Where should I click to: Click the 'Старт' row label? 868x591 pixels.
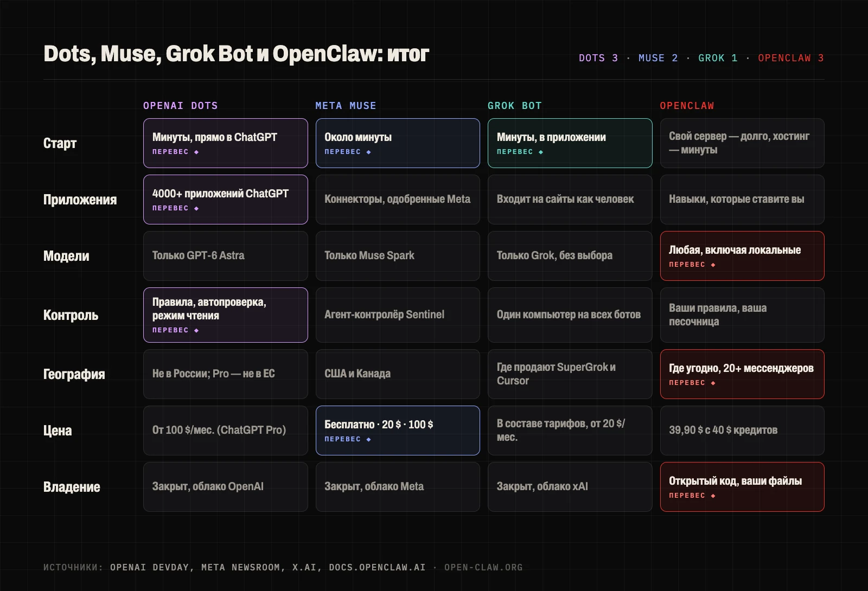tap(60, 143)
